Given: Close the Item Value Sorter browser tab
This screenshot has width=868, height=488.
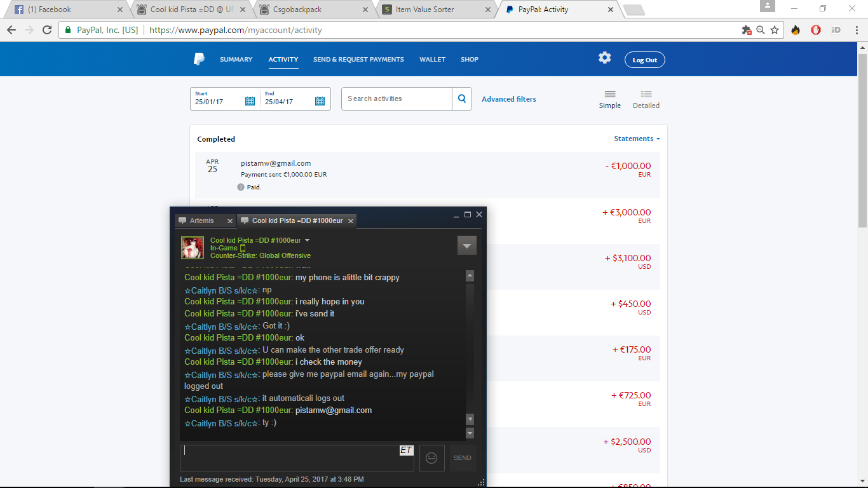Looking at the screenshot, I should pos(487,10).
